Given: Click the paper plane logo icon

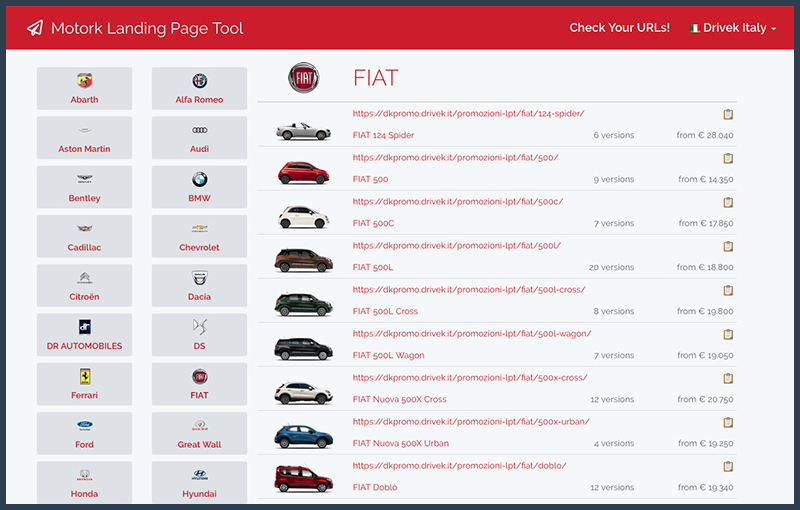Looking at the screenshot, I should coord(35,28).
